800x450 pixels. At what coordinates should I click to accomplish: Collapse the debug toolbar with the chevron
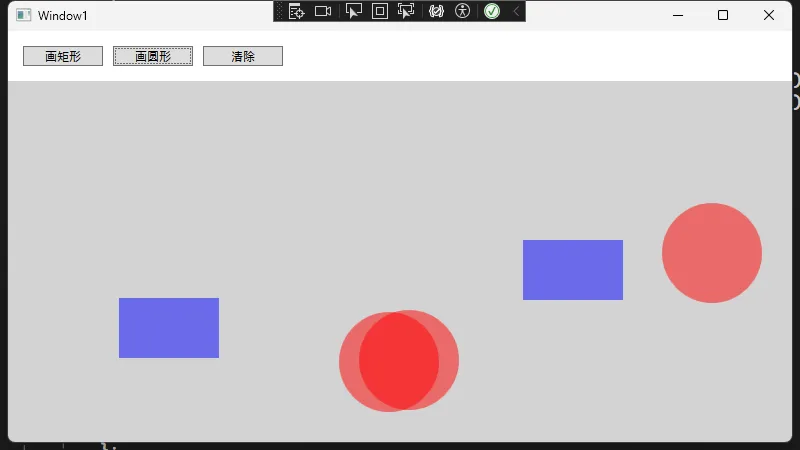[x=516, y=11]
